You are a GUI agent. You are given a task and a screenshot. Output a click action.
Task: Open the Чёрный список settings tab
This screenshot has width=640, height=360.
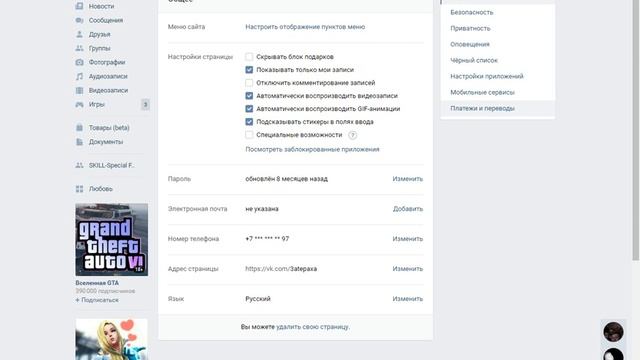click(498, 60)
